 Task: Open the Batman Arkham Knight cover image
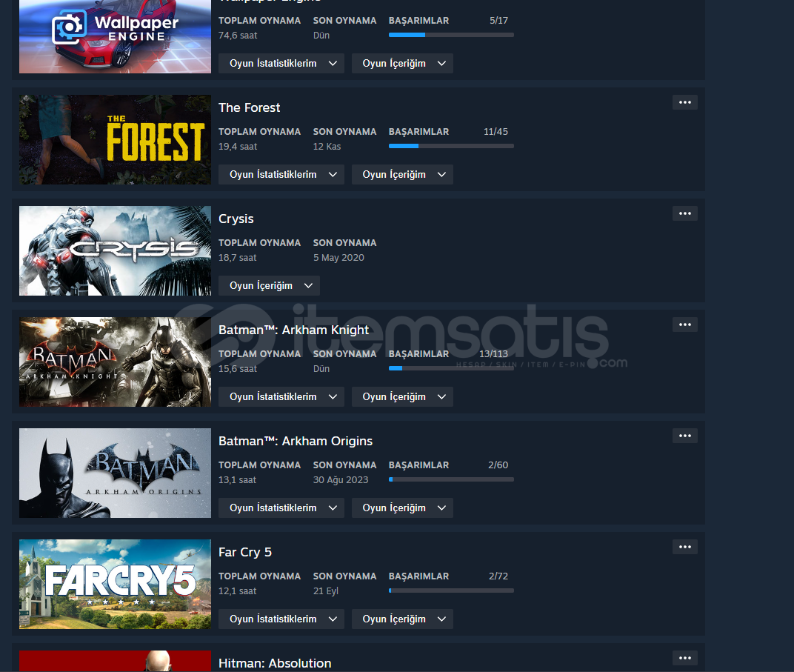coord(115,362)
